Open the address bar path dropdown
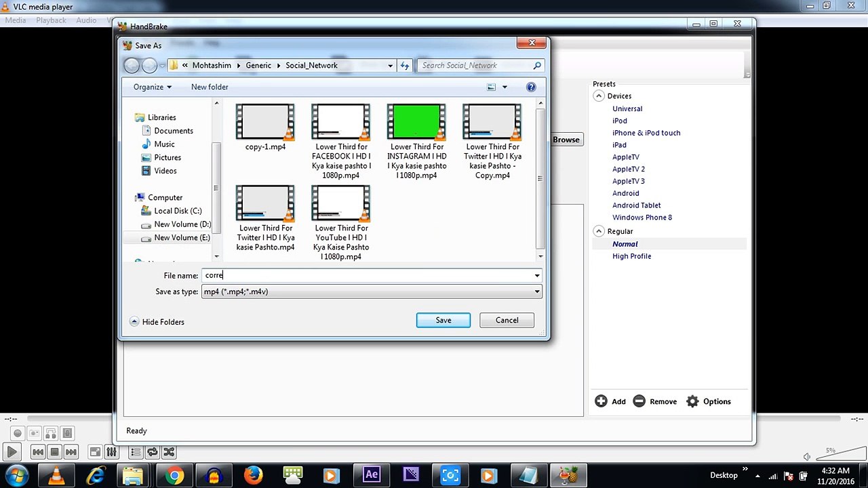 [390, 66]
